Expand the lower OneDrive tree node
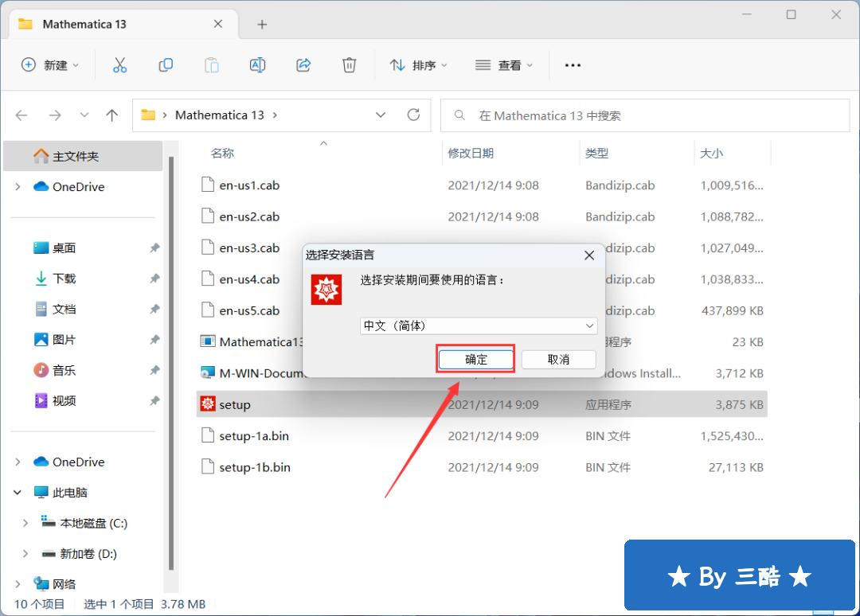Screen dimensions: 860x616 tap(18, 462)
